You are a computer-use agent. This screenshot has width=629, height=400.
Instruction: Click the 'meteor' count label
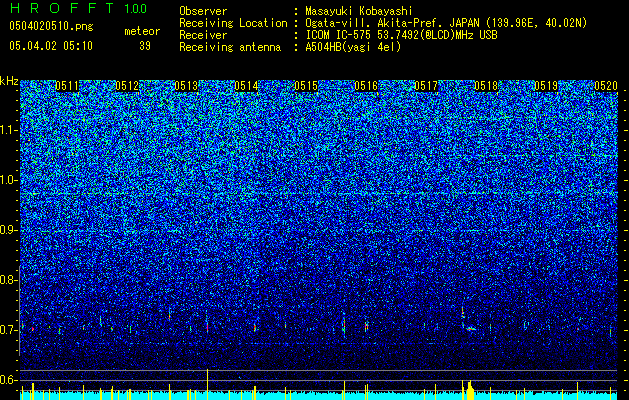point(142,31)
